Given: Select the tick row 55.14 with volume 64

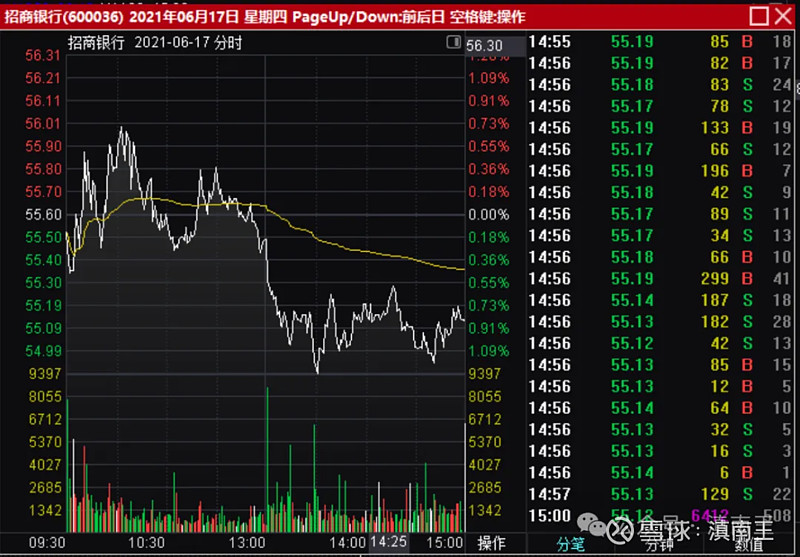Looking at the screenshot, I should (x=660, y=408).
